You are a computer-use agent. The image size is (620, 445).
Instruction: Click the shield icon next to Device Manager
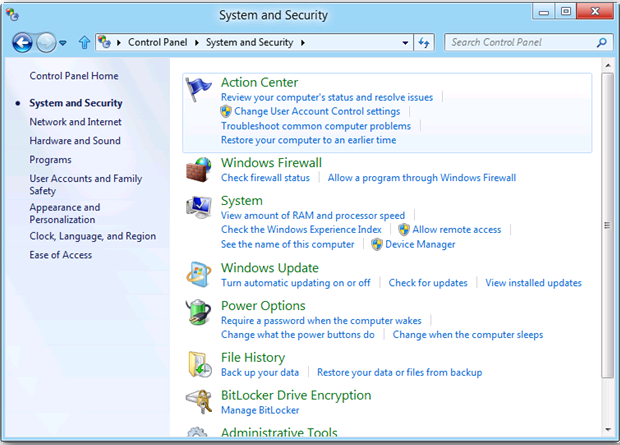[377, 244]
